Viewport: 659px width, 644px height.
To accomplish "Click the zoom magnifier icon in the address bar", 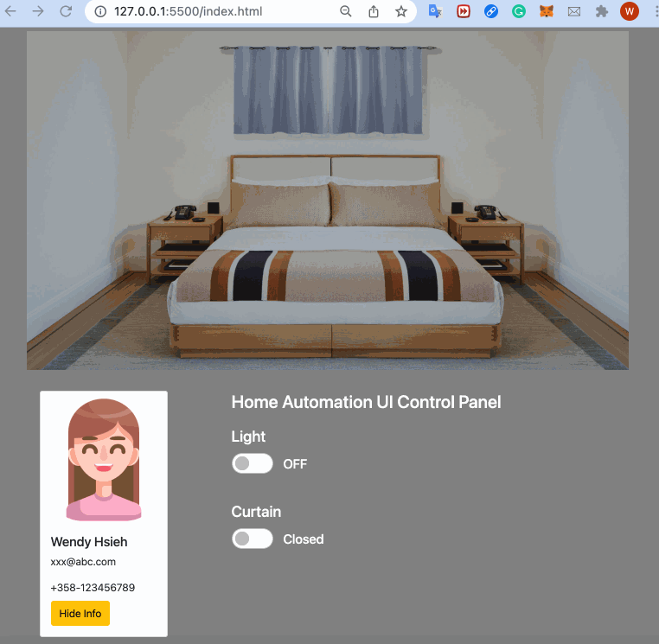I will click(x=345, y=11).
